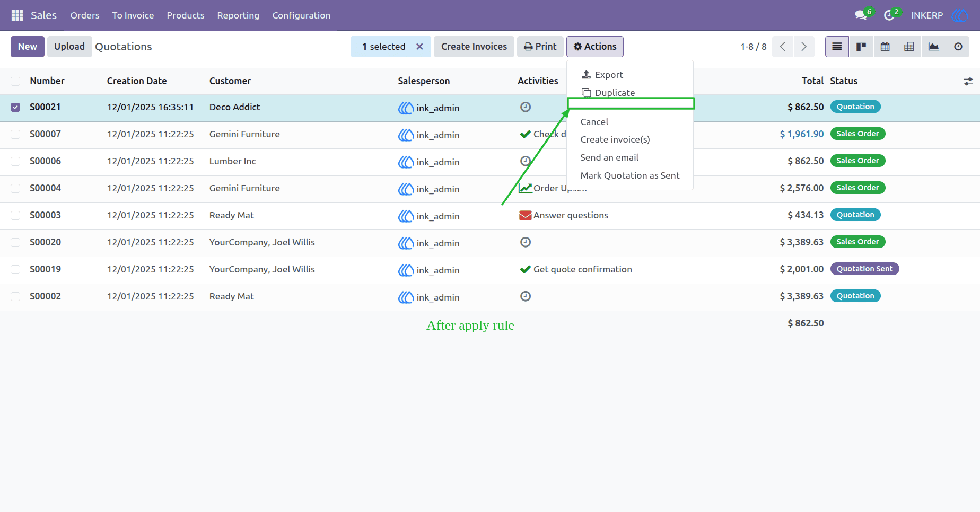Uncheck the S00021 row checkbox
Image resolution: width=980 pixels, height=512 pixels.
pos(15,108)
